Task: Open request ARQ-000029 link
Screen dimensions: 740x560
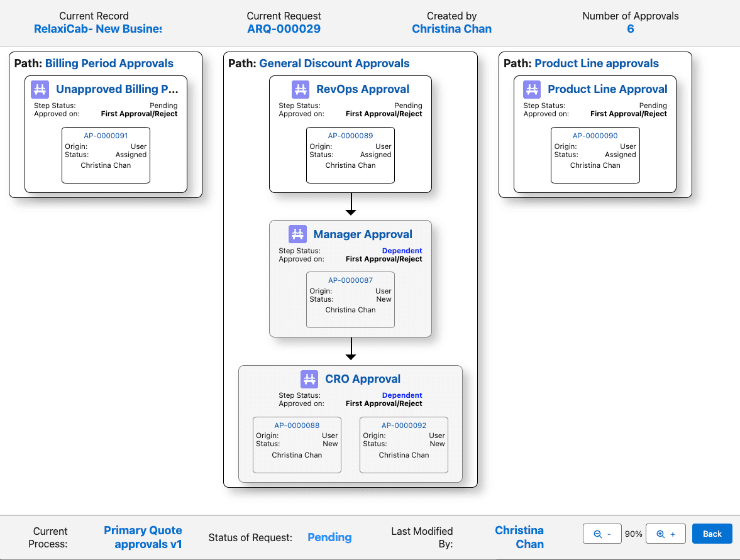Action: pyautogui.click(x=284, y=29)
